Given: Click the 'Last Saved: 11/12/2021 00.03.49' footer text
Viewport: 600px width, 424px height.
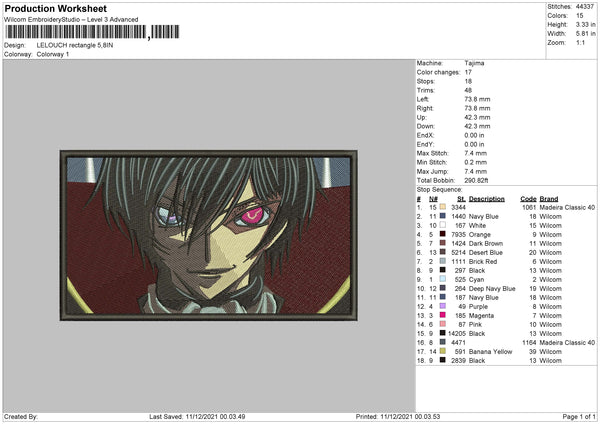Looking at the screenshot, I should coord(197,416).
